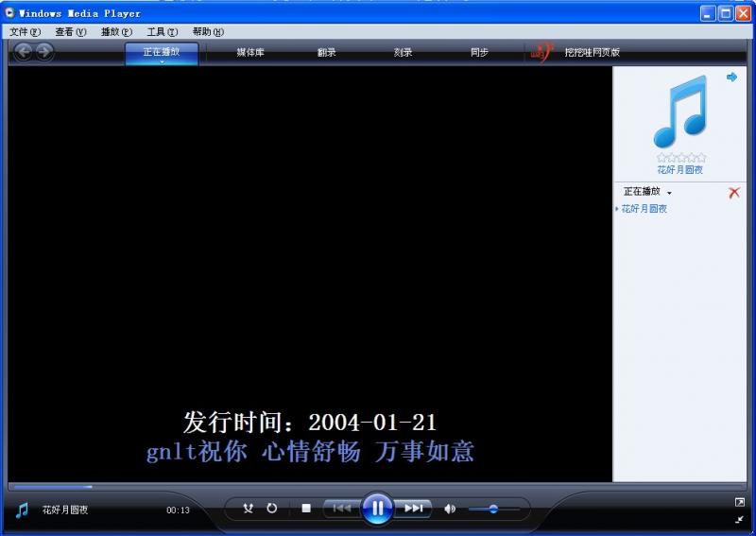Image resolution: width=756 pixels, height=536 pixels.
Task: Click the blue arrow above album art
Action: click(731, 78)
